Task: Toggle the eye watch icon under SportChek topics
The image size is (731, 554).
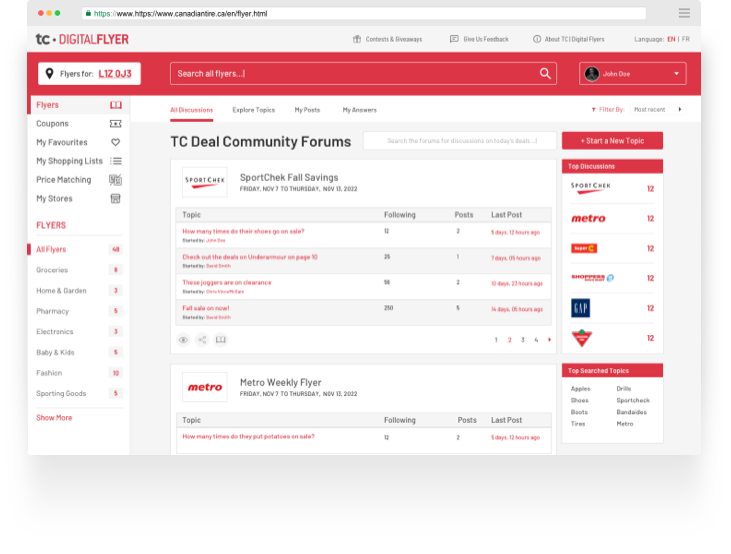Action: click(183, 340)
